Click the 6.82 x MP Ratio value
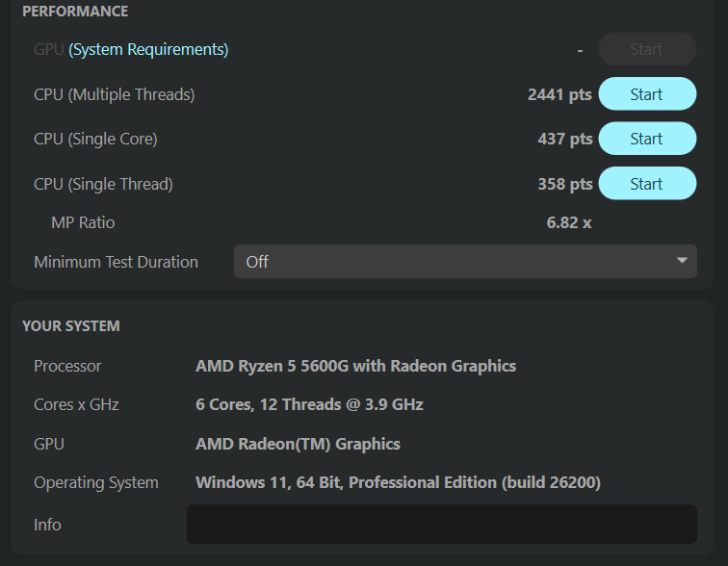 pyautogui.click(x=569, y=222)
